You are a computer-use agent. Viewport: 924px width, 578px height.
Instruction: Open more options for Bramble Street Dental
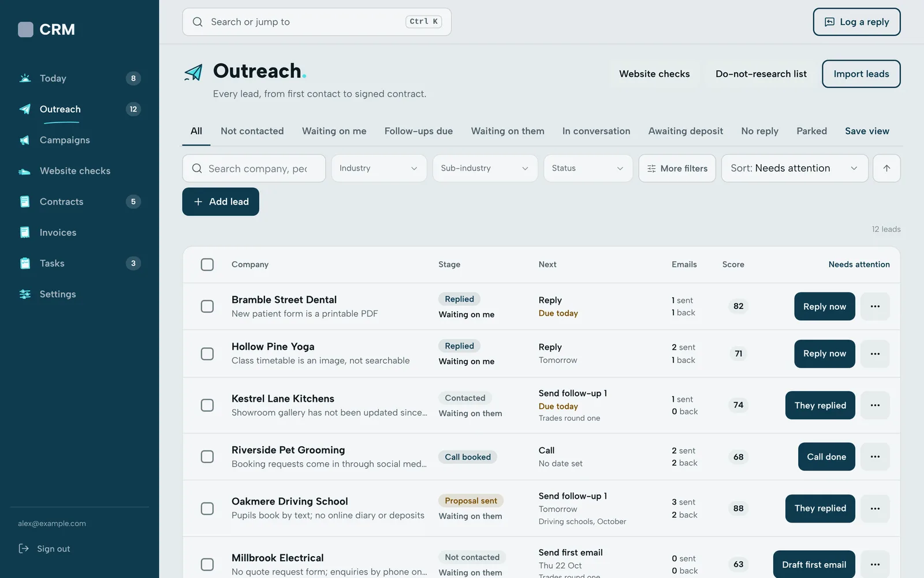click(x=875, y=306)
